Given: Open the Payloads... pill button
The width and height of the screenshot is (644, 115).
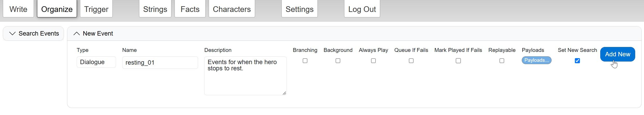Looking at the screenshot, I should pyautogui.click(x=537, y=60).
